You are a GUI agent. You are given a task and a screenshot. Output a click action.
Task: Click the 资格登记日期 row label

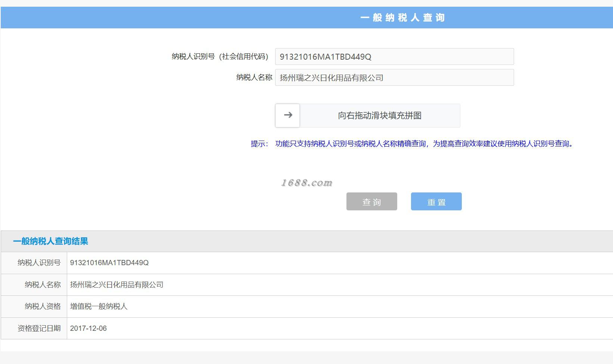39,329
